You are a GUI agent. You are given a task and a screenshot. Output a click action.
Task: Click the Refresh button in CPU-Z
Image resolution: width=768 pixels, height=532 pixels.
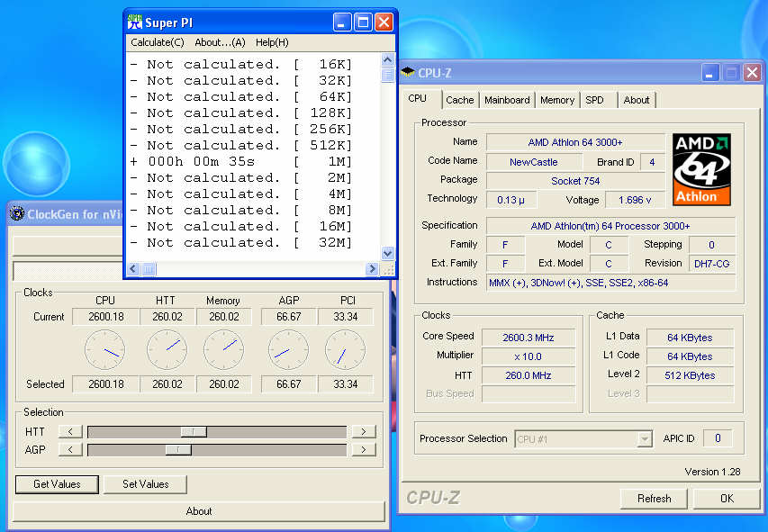pos(654,498)
